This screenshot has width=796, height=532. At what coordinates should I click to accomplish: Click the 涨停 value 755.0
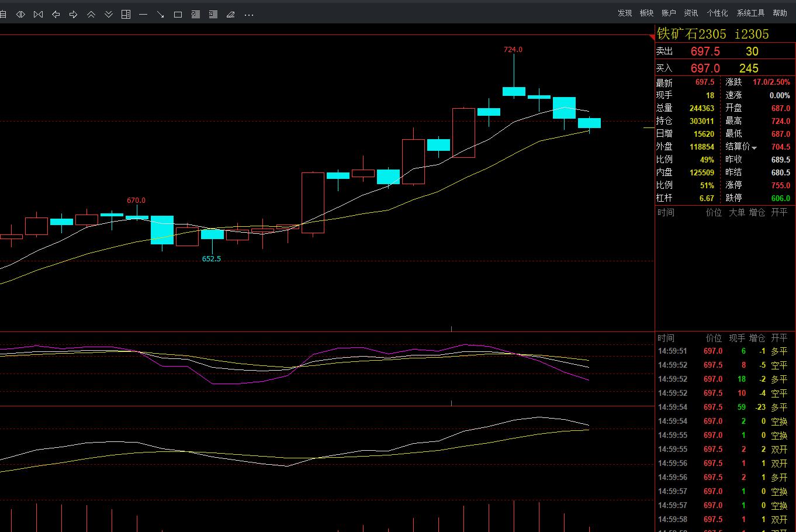click(781, 185)
